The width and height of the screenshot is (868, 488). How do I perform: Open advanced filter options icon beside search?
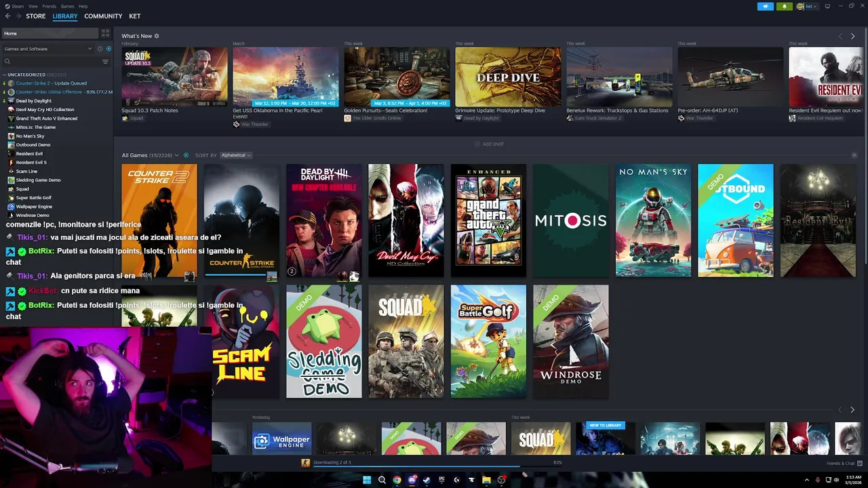tap(105, 62)
